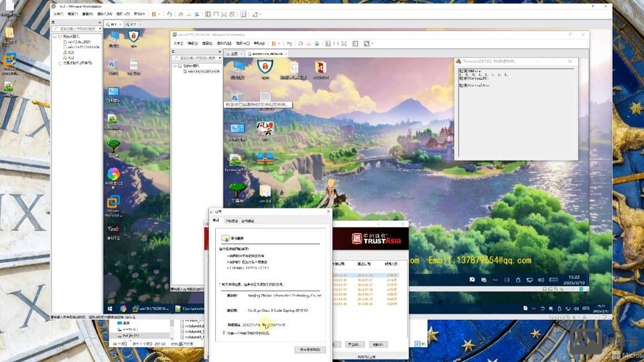Viewport: 644px width, 362px height.
Task: Click the Windows Start button on the K1 VM taskbar
Action: coord(111,308)
